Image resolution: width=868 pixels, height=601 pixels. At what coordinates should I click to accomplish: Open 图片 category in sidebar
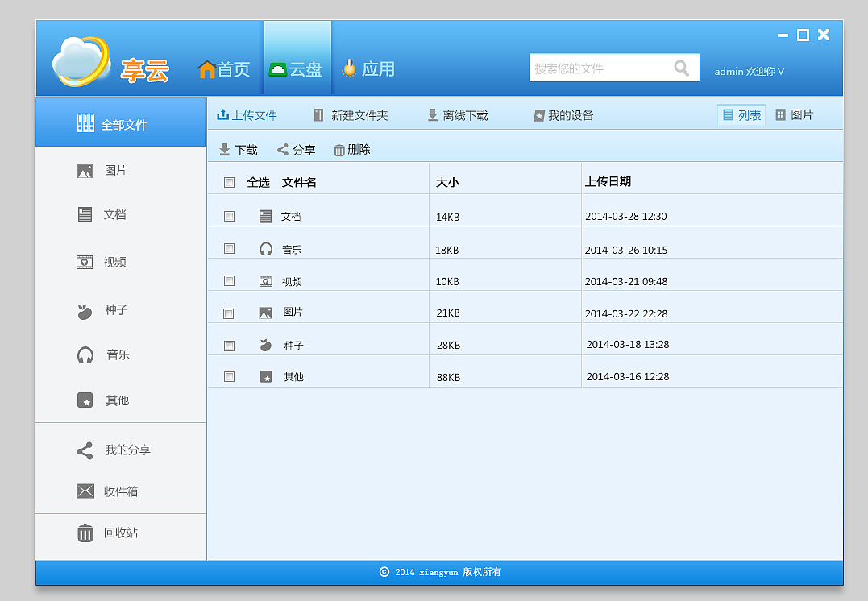102,171
